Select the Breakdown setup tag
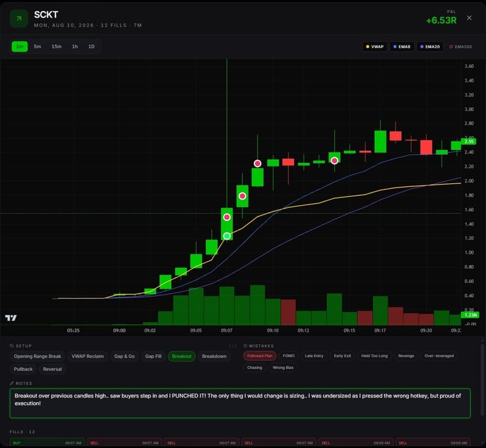486x448 pixels. point(214,356)
